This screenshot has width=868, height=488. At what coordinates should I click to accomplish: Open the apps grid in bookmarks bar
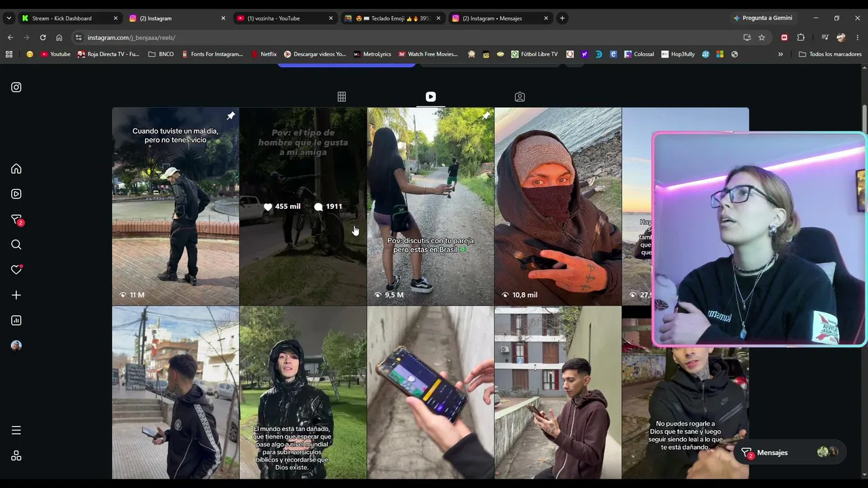(x=9, y=54)
